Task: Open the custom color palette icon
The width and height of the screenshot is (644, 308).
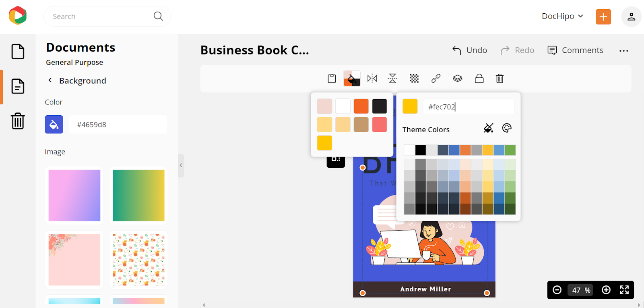Action: point(507,128)
